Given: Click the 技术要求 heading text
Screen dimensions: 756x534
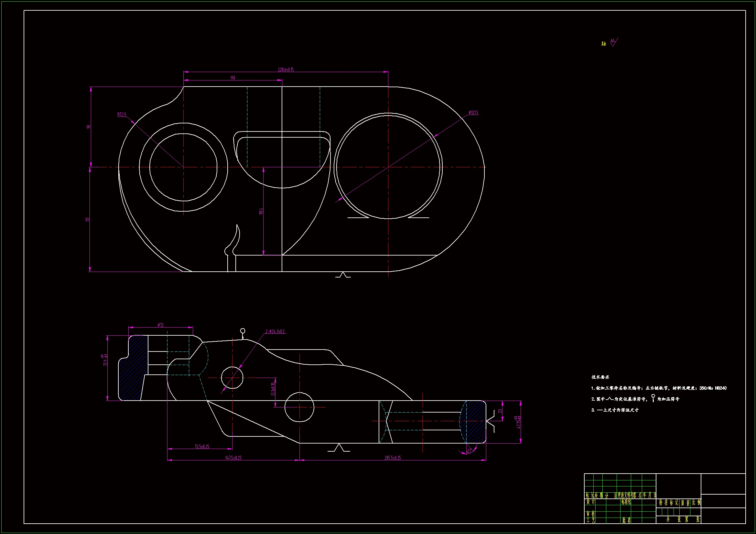Looking at the screenshot, I should (600, 377).
